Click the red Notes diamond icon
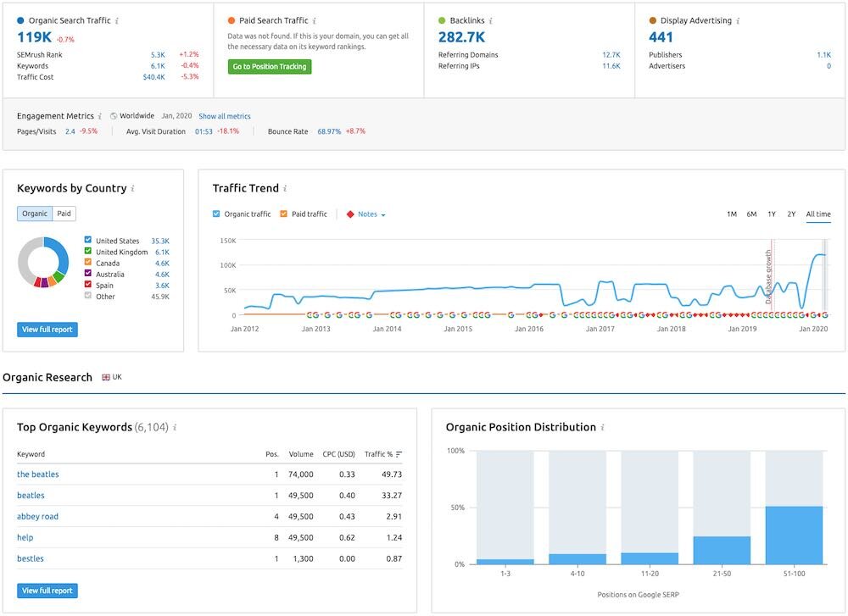848x616 pixels. click(x=349, y=214)
